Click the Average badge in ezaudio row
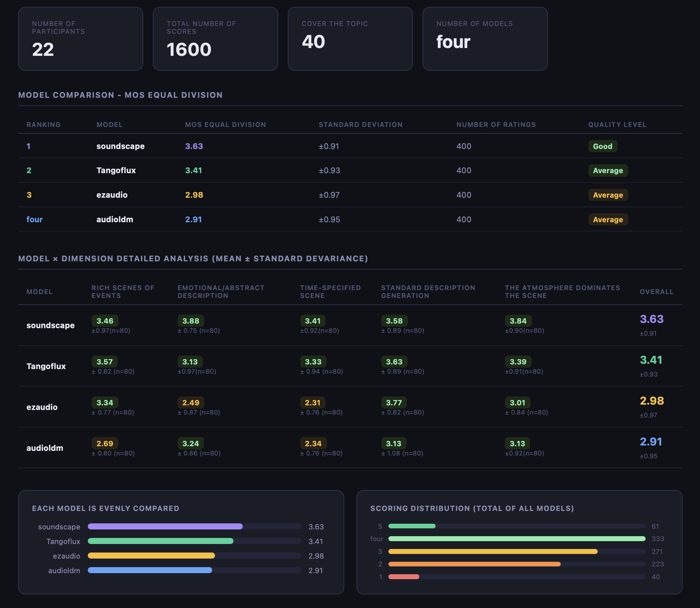700x608 pixels. 608,195
